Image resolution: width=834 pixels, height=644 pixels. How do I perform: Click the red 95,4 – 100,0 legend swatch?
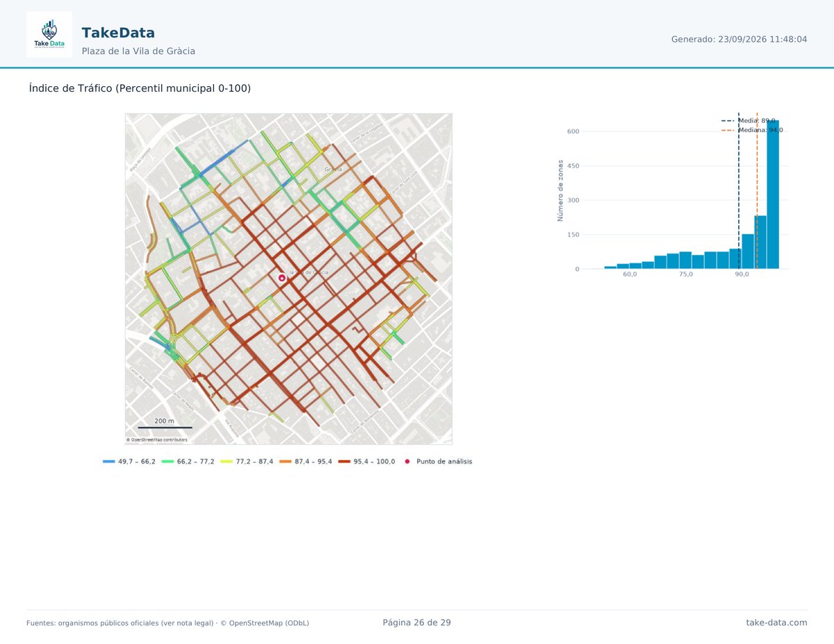345,461
